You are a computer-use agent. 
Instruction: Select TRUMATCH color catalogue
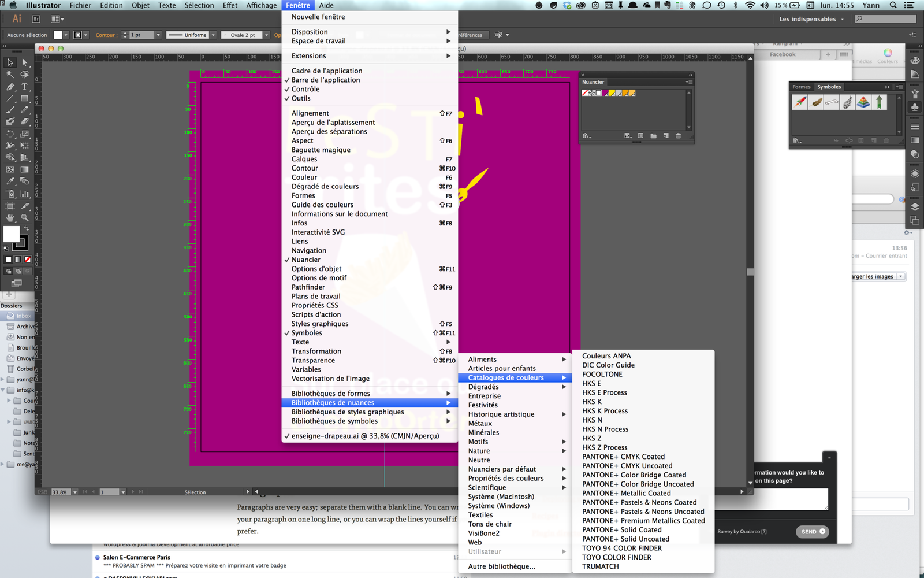[643, 566]
